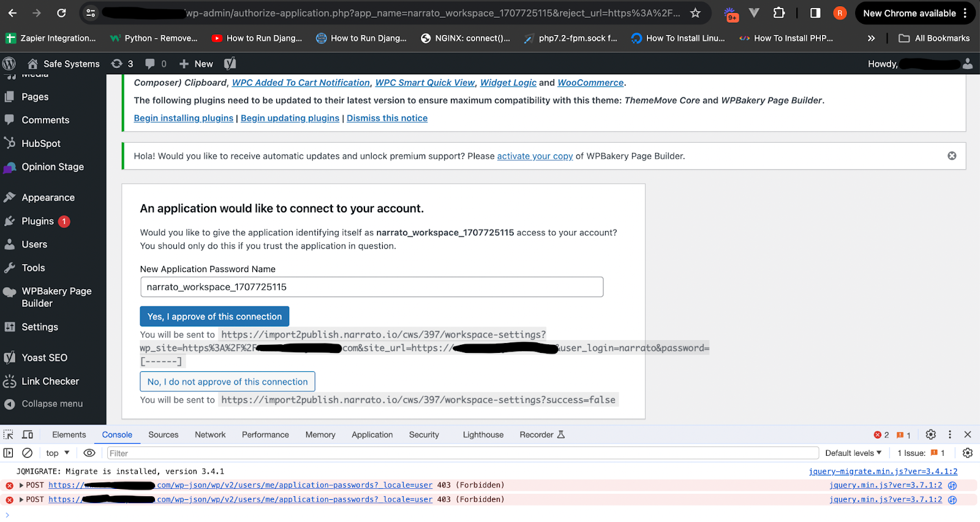Click the WordPress logo in admin bar
This screenshot has width=980, height=522.
(x=9, y=64)
